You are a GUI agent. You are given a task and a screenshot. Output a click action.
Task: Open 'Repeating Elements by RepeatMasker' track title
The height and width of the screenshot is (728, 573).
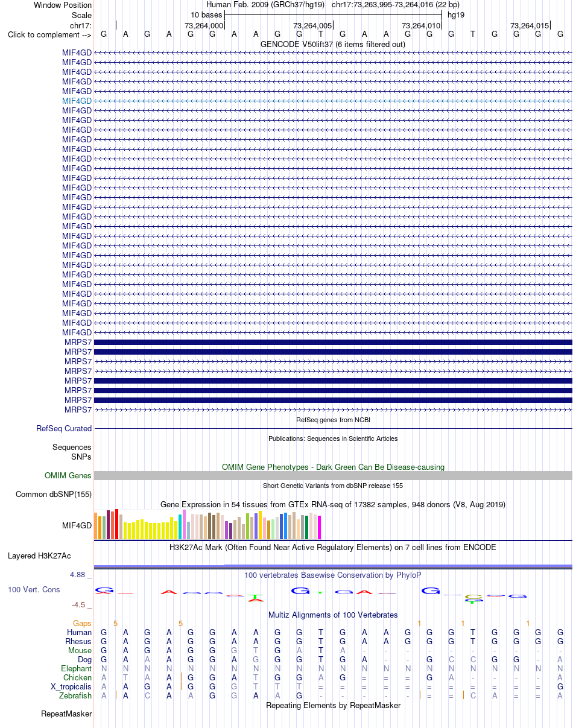click(333, 705)
